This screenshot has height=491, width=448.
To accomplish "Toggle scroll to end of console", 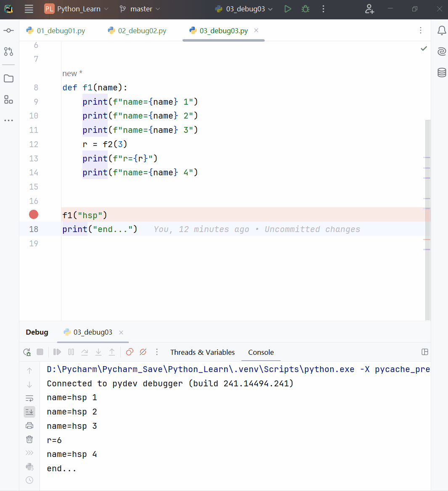I will [x=29, y=412].
